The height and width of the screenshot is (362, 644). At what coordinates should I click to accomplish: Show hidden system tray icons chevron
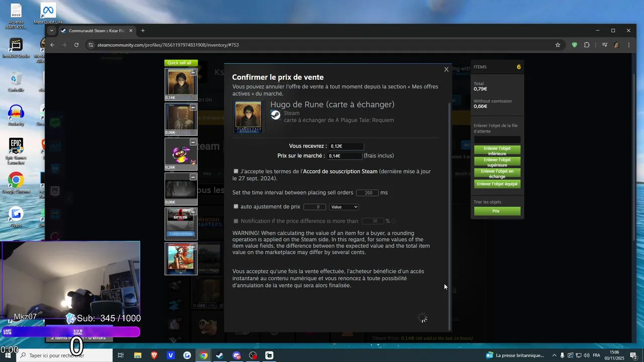554,355
